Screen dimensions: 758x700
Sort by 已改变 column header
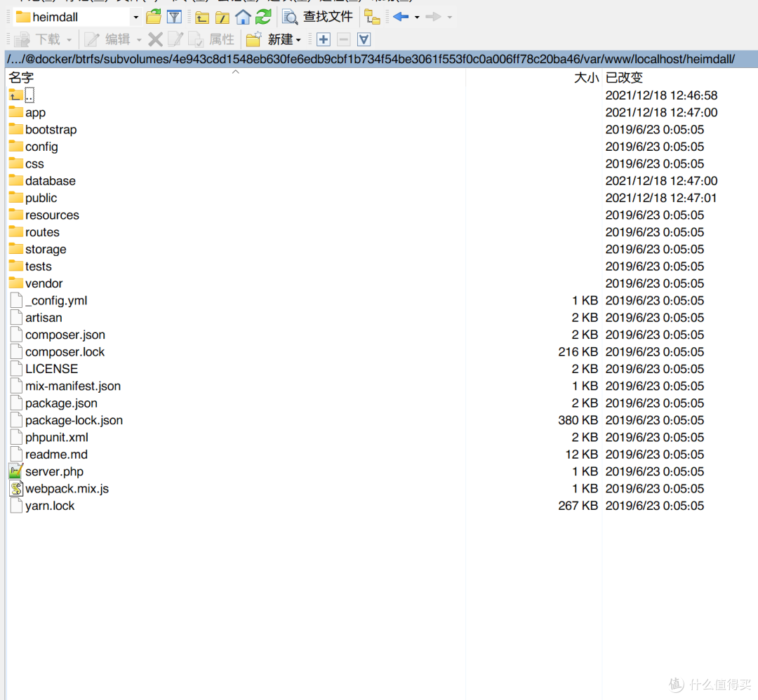[624, 78]
